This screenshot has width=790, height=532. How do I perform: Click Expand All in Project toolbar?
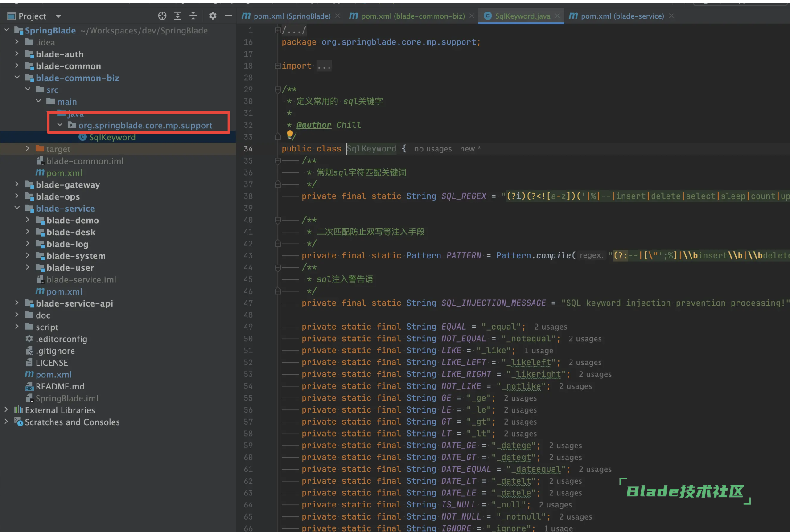177,16
